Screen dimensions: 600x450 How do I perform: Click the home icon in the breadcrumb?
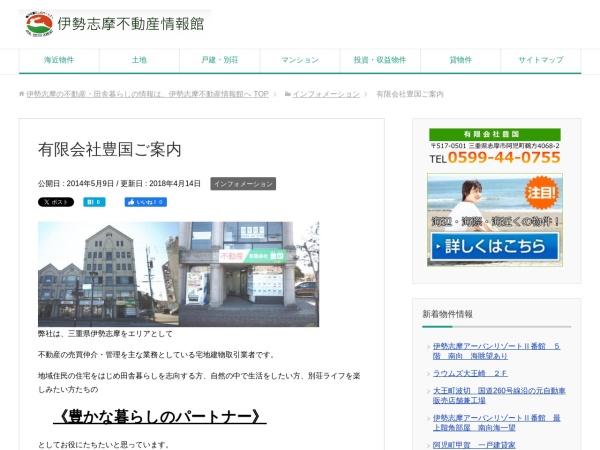pyautogui.click(x=21, y=94)
